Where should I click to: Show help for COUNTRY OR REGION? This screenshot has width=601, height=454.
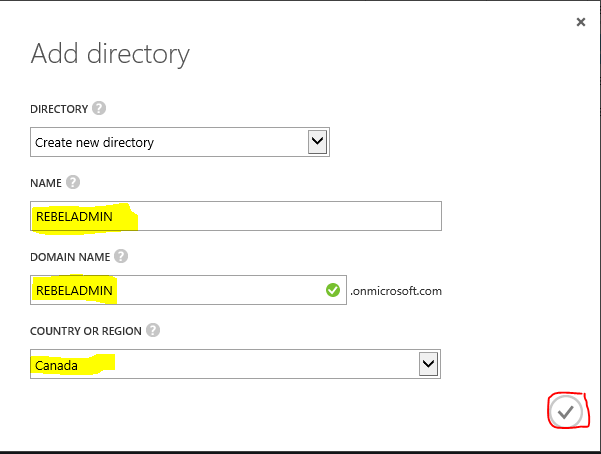click(153, 330)
